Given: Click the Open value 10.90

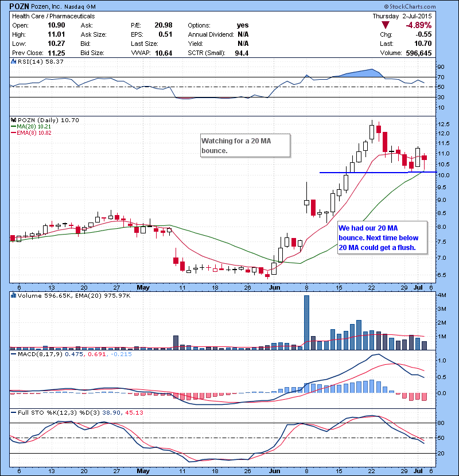Looking at the screenshot, I should [x=56, y=25].
